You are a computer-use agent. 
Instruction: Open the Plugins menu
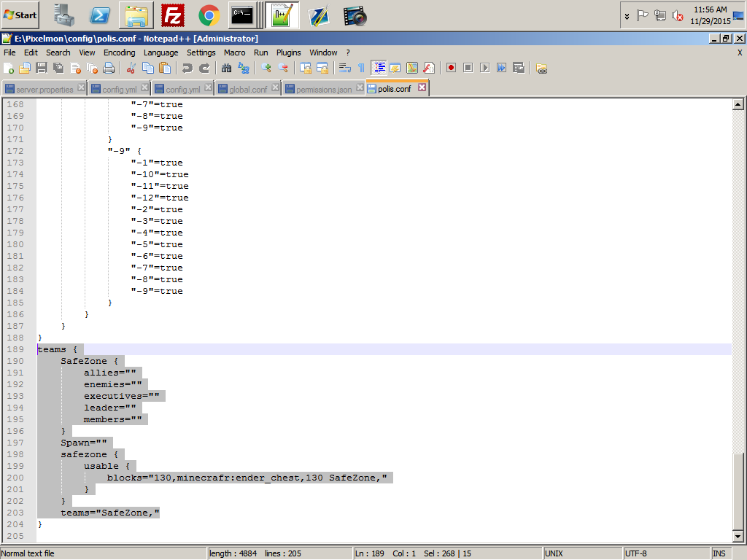click(289, 52)
